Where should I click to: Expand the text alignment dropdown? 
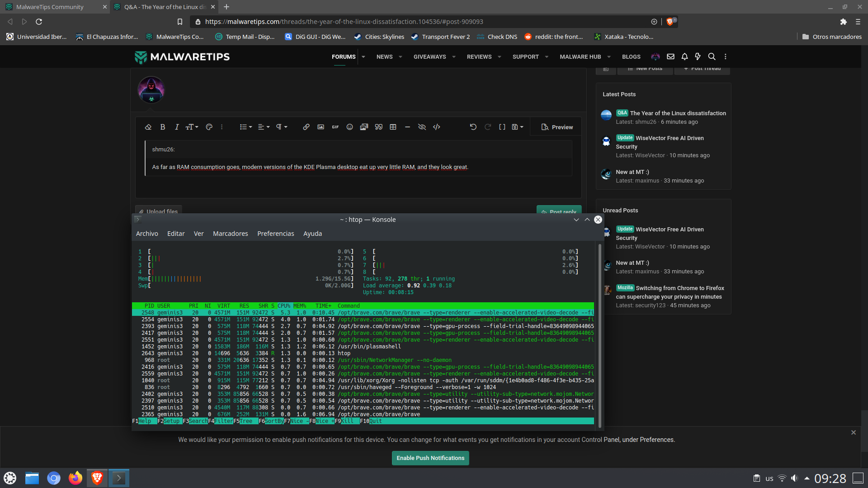[x=264, y=127]
